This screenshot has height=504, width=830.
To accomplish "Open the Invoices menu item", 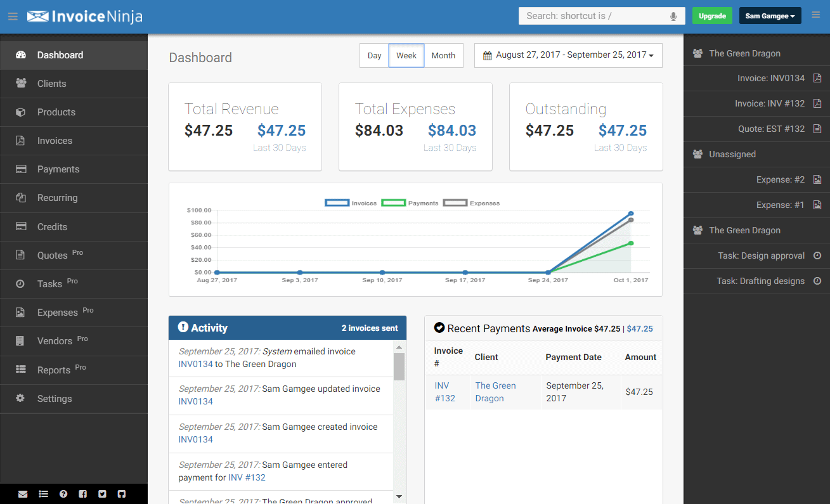I will [x=74, y=141].
